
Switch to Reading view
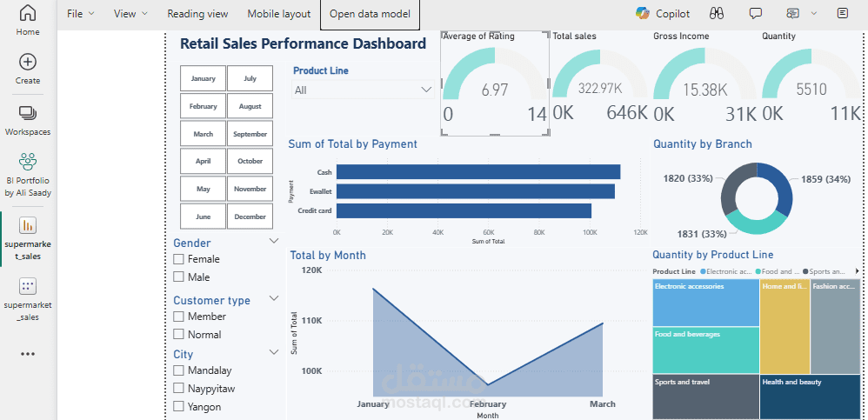click(x=197, y=14)
